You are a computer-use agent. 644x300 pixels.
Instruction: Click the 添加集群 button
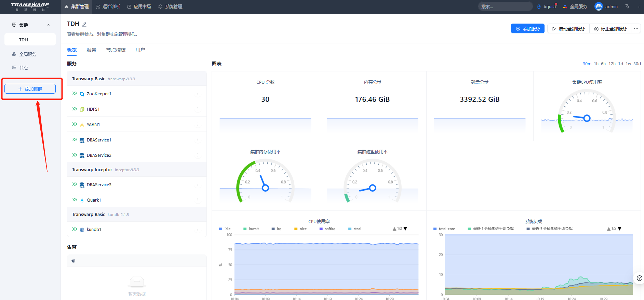tap(30, 89)
